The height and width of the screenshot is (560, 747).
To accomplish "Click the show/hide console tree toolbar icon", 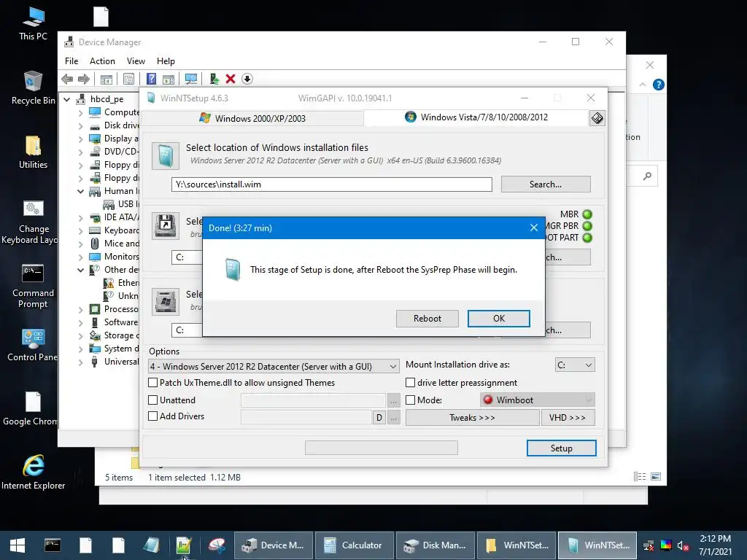I will pyautogui.click(x=107, y=79).
